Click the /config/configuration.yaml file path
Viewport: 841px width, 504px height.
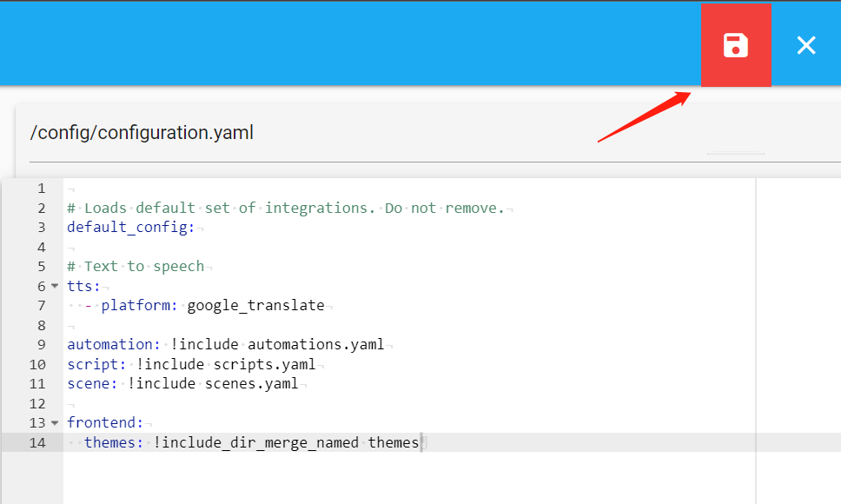pos(142,132)
